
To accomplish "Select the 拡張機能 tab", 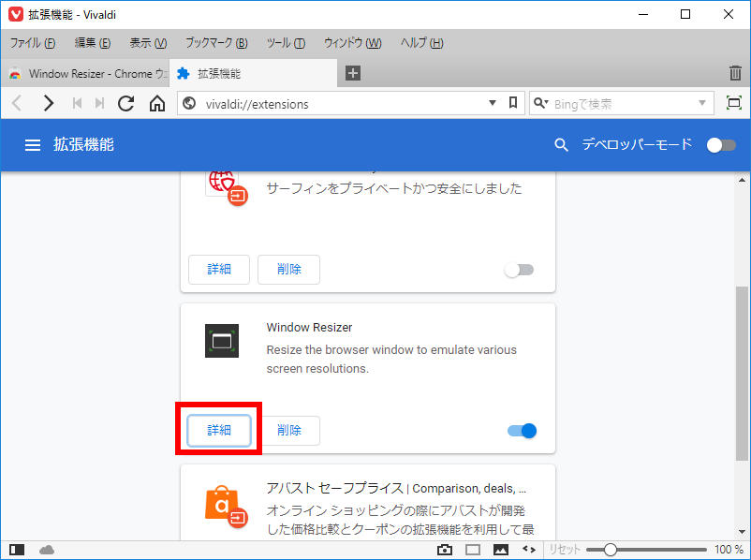I will [x=253, y=73].
